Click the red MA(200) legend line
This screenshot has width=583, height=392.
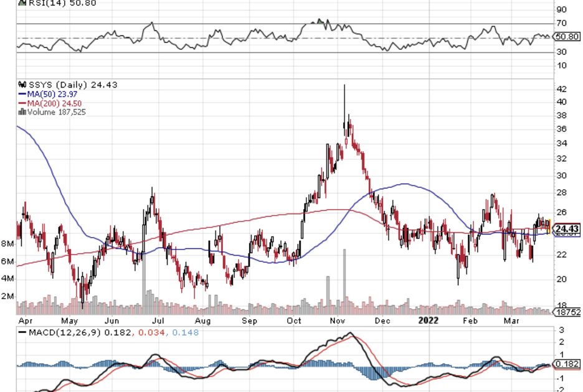[22, 103]
